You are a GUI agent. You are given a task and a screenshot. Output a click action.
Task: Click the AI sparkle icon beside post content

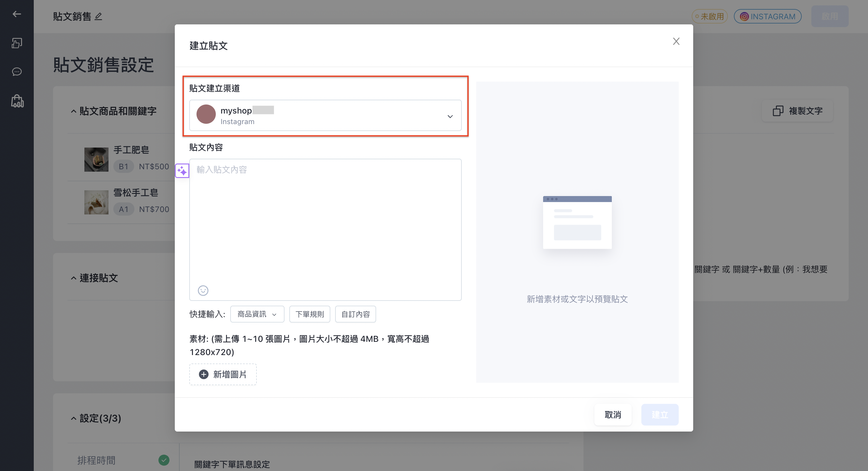[182, 171]
